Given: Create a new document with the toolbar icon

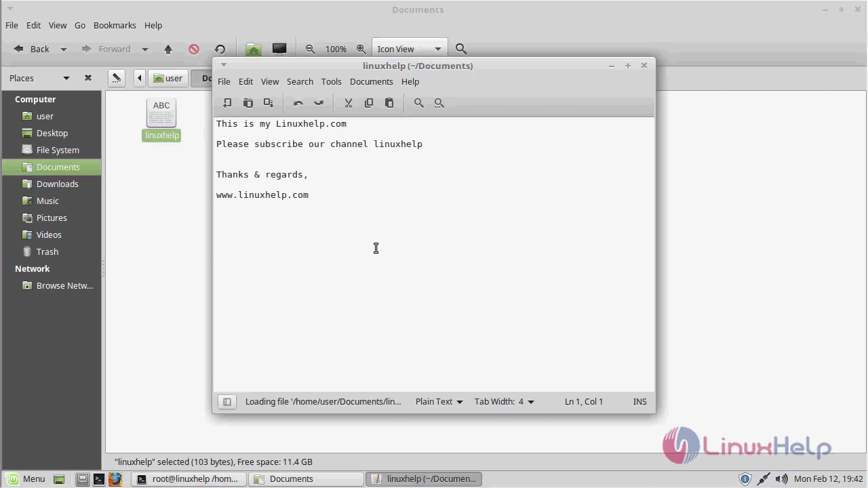Looking at the screenshot, I should tap(227, 103).
